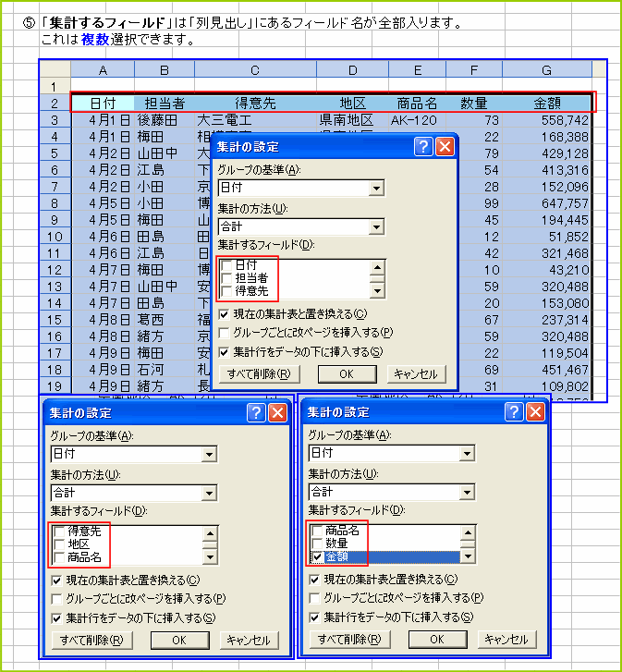This screenshot has width=622, height=672.
Task: Toggle 集計行をデータの下に挿入する in bottom-right dialog
Action: [314, 617]
